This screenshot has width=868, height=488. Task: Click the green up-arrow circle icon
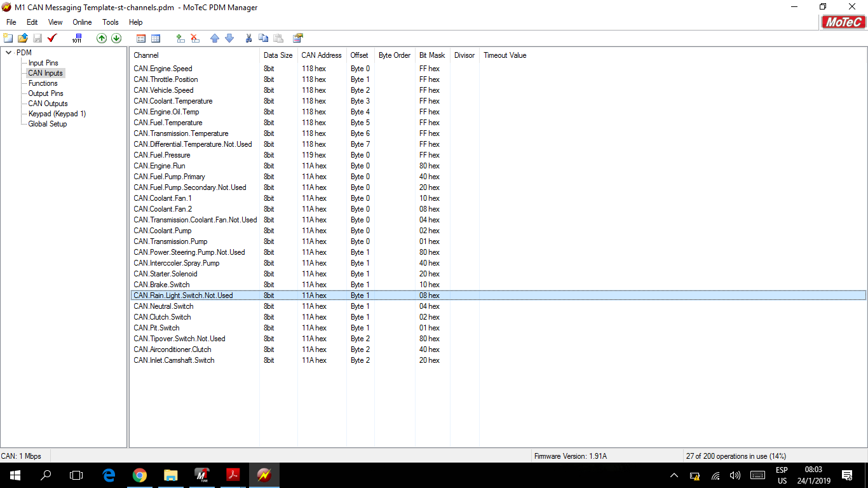(x=102, y=38)
